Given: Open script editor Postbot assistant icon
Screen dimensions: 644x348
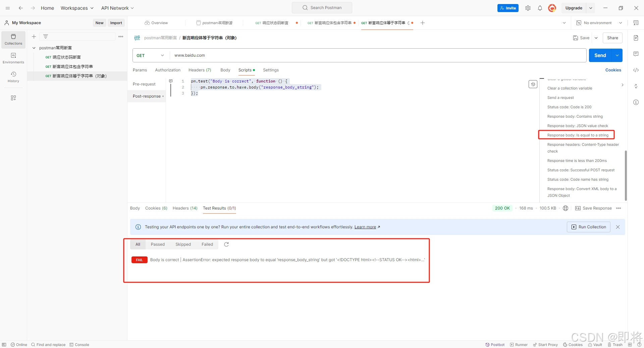Looking at the screenshot, I should [x=533, y=84].
